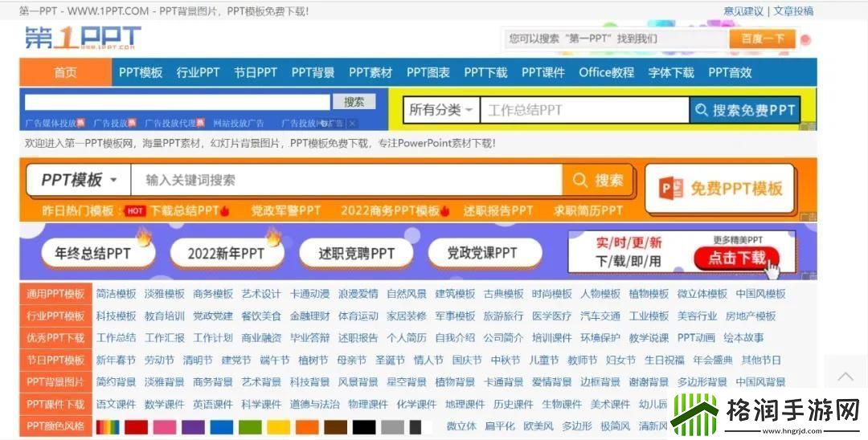Select 字体下载 in the navigation bar
This screenshot has height=440, width=868.
pos(671,72)
